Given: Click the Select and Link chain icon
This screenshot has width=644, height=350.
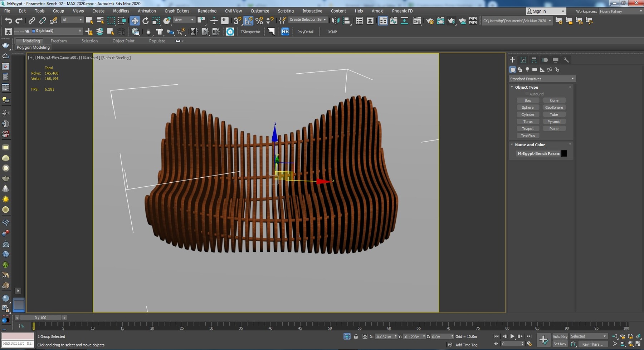Looking at the screenshot, I should click(x=31, y=21).
